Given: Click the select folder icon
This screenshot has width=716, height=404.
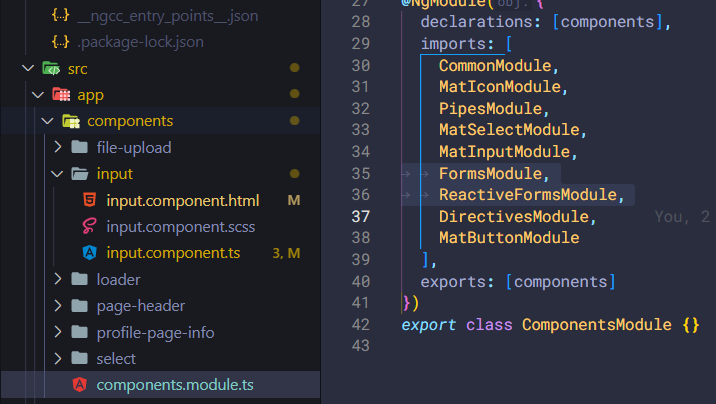Looking at the screenshot, I should (80, 358).
